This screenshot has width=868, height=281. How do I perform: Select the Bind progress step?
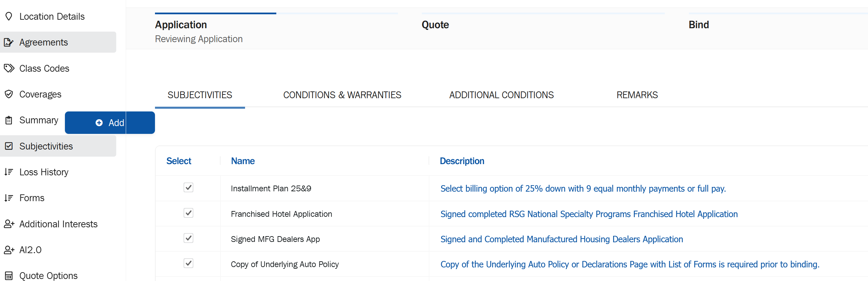(698, 25)
